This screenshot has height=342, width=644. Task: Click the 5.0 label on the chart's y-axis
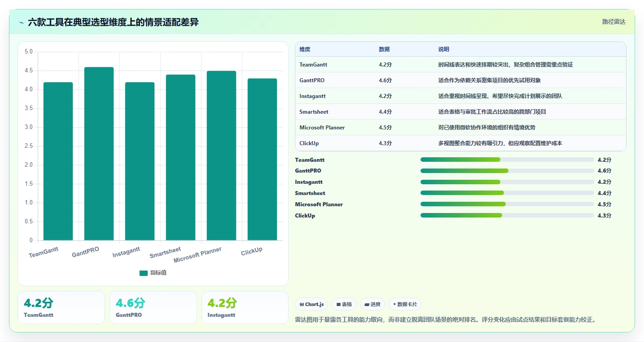28,52
